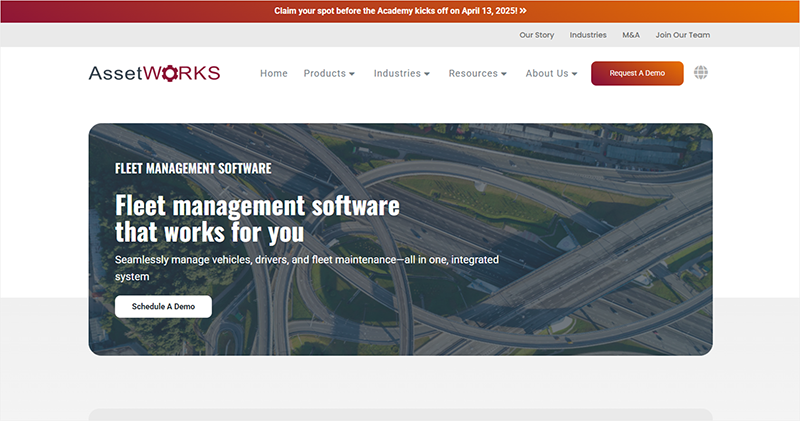Click the double-chevron arrows in the Academy banner
Image resolution: width=800 pixels, height=421 pixels.
[x=523, y=11]
